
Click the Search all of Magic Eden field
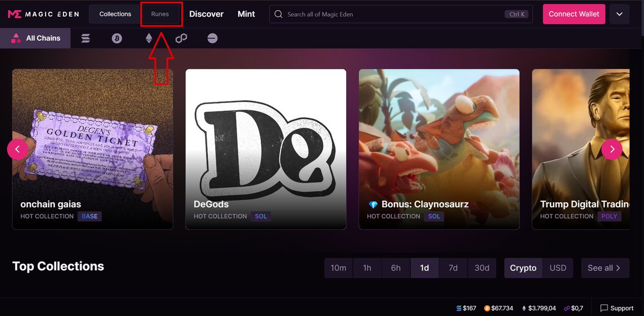pos(401,14)
